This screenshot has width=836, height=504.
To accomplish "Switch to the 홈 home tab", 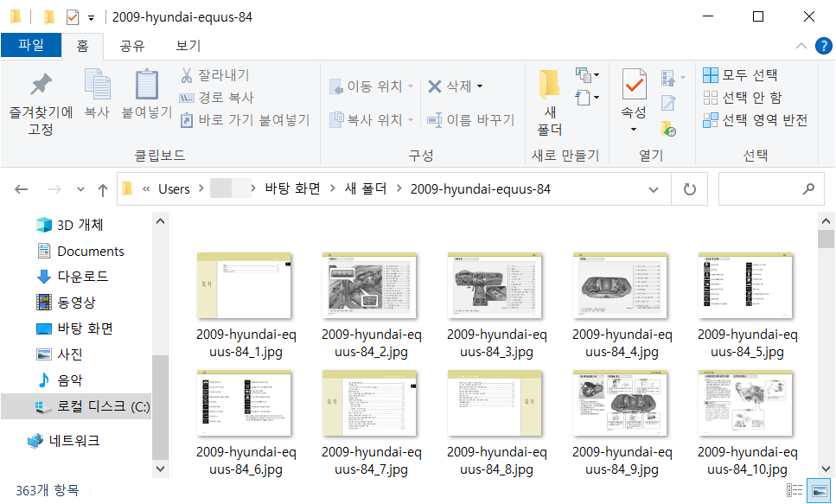I will pos(82,46).
